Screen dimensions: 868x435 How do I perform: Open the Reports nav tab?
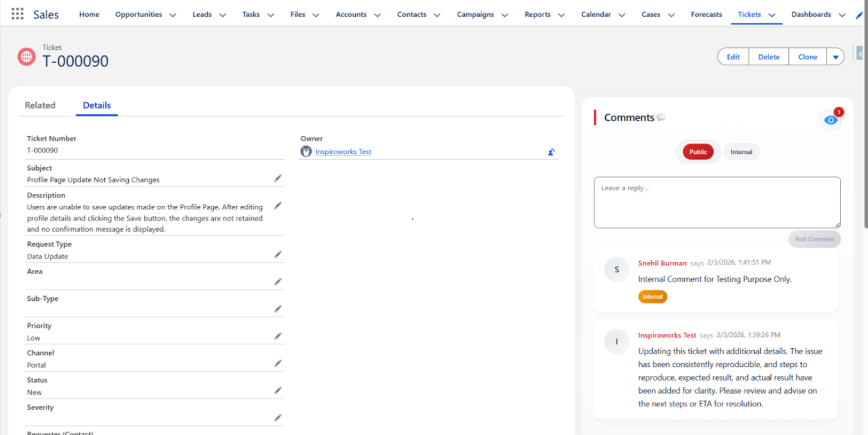pos(537,14)
